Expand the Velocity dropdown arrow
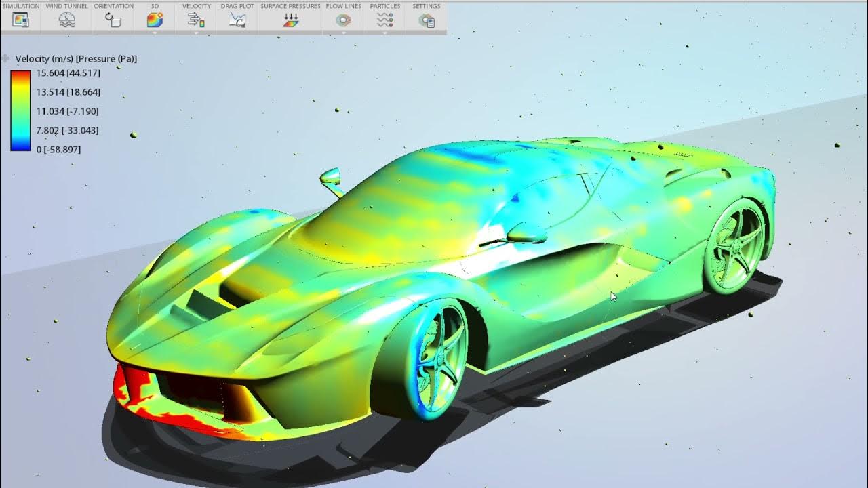868x488 pixels. pos(196,32)
